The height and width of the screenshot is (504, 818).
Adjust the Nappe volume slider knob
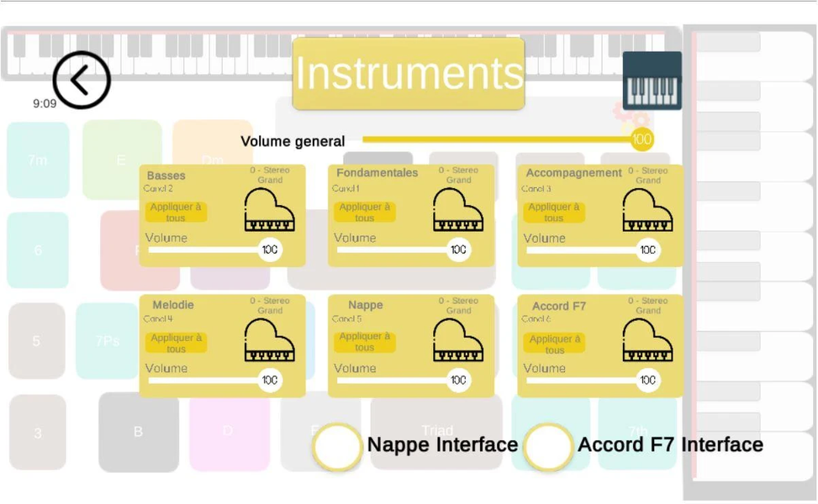[458, 380]
